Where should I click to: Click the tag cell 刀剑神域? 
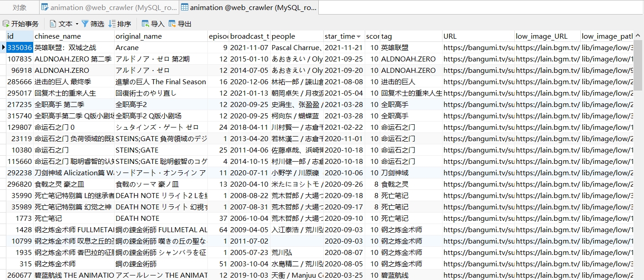411,173
